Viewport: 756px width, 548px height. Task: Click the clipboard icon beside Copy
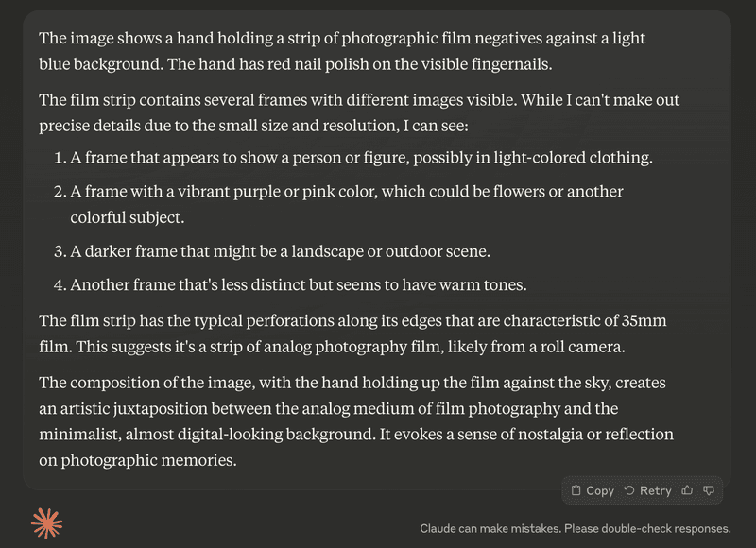click(576, 490)
